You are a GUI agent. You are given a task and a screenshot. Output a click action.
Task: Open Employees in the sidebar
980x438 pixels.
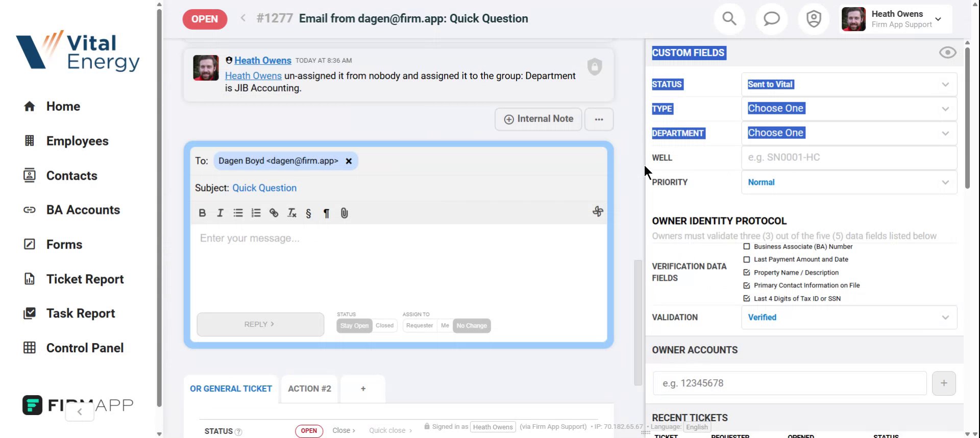click(x=78, y=141)
